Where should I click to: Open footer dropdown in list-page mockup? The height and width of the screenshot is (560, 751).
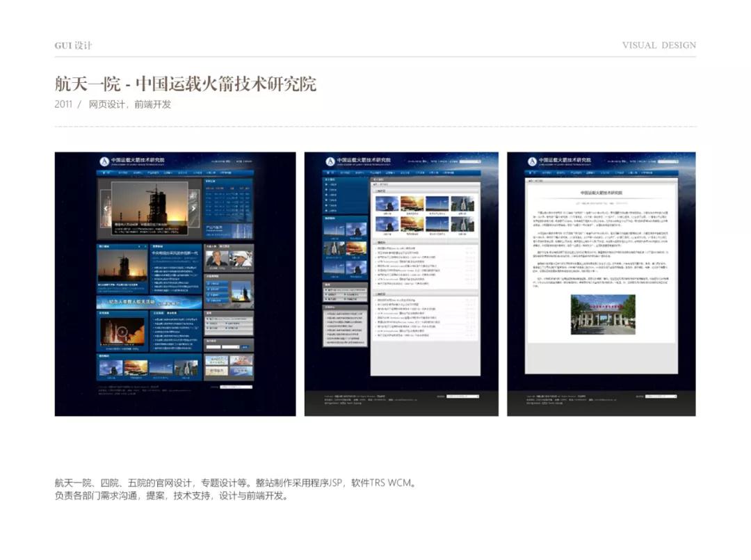[x=462, y=396]
